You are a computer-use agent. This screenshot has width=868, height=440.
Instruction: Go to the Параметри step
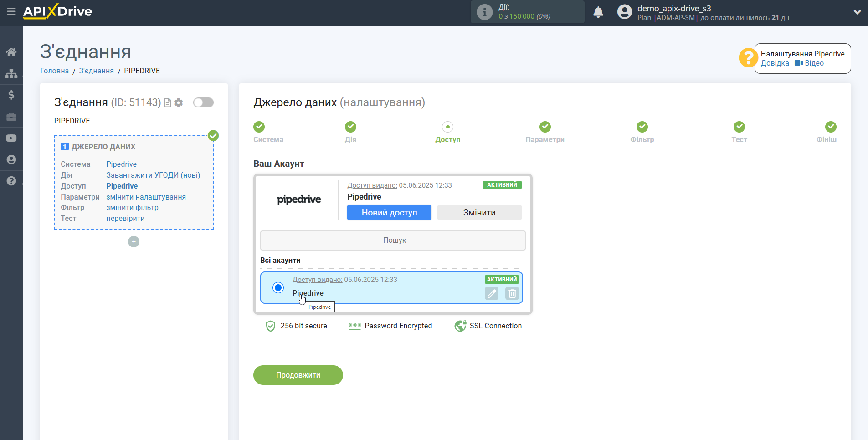coord(545,127)
